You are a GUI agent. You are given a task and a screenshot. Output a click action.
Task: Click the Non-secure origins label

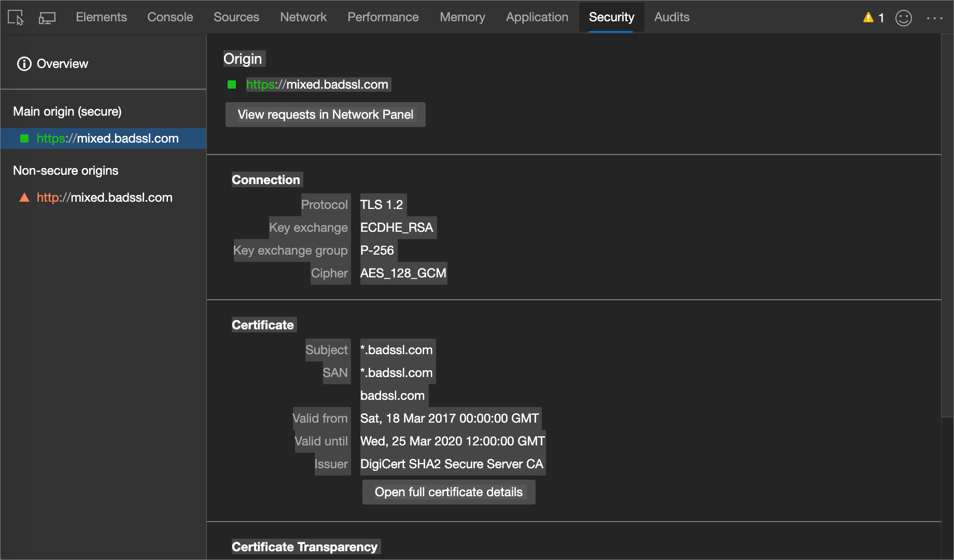66,171
